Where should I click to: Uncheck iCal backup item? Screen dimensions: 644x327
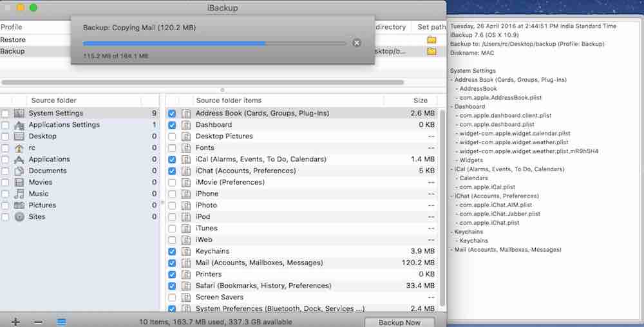(172, 159)
